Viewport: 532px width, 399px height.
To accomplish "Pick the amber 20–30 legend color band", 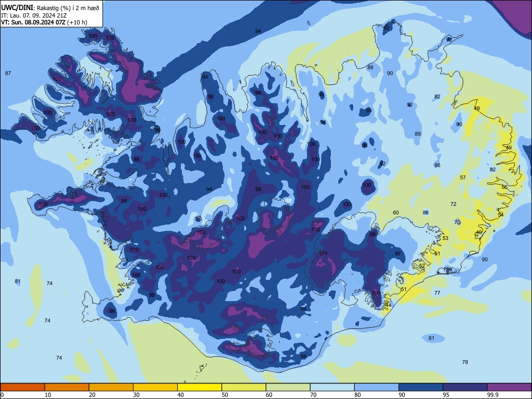I will pos(111,387).
